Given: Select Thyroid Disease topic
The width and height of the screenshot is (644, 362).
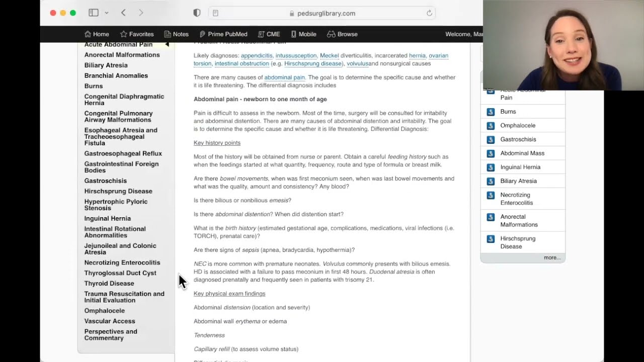Looking at the screenshot, I should point(109,284).
